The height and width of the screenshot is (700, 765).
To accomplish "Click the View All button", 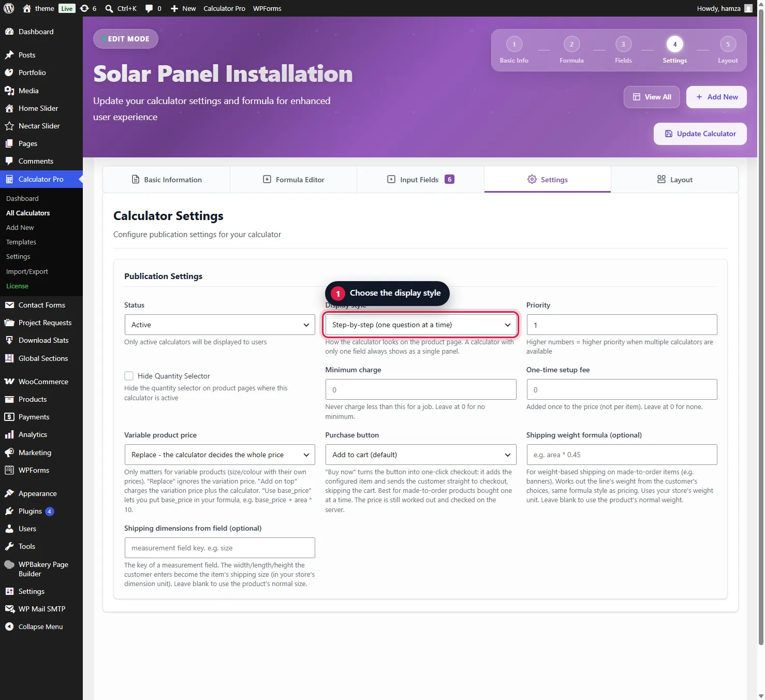I will [x=652, y=97].
